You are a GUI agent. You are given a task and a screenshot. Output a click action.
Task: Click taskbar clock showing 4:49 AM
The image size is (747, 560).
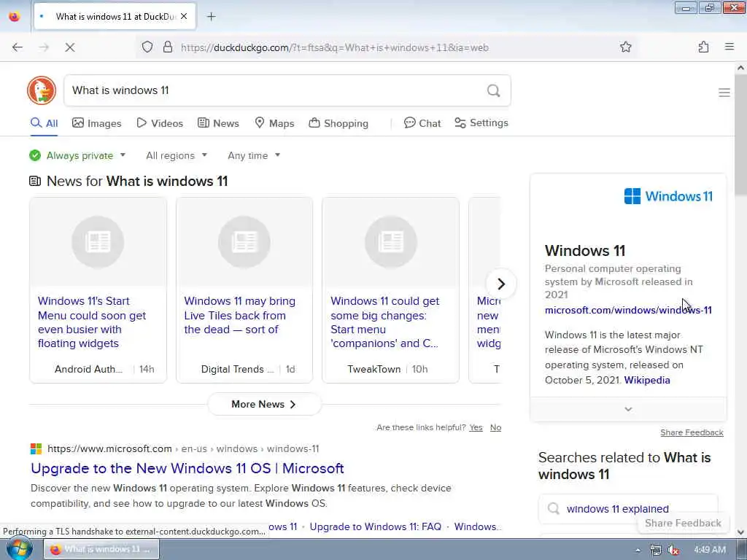(710, 550)
